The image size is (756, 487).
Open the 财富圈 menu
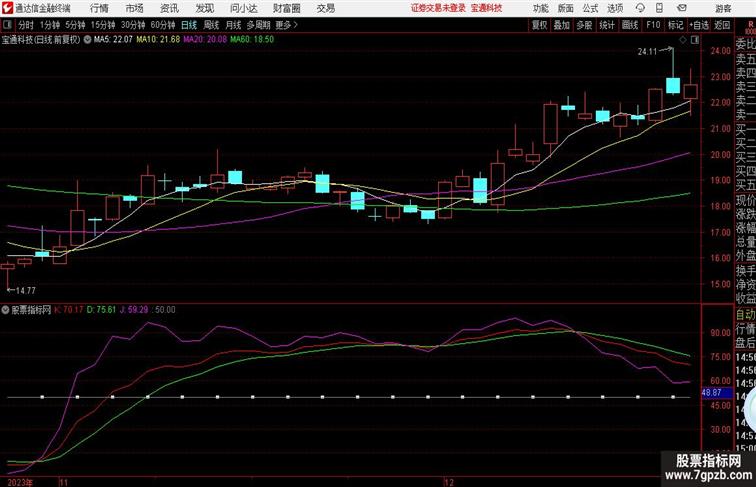[x=286, y=8]
